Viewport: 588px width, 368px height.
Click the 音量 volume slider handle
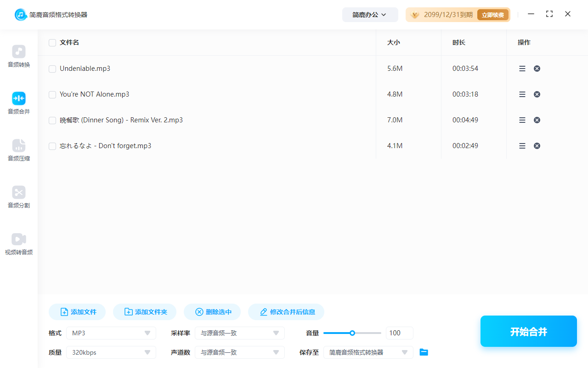[x=352, y=333]
